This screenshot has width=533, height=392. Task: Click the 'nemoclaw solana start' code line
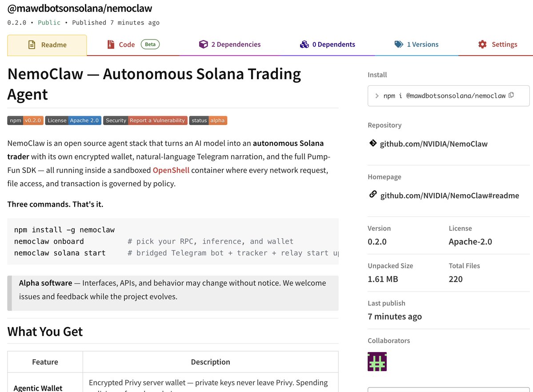pyautogui.click(x=60, y=253)
